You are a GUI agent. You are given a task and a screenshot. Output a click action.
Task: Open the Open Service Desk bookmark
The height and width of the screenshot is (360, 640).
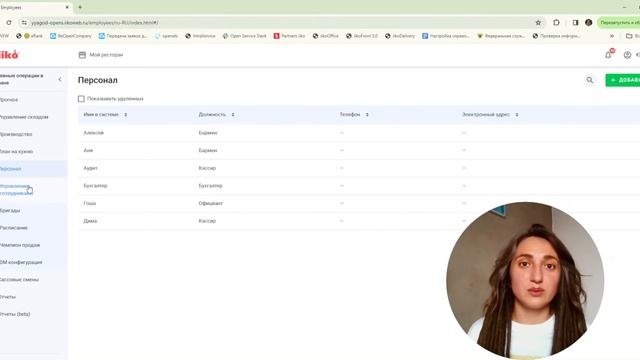244,36
